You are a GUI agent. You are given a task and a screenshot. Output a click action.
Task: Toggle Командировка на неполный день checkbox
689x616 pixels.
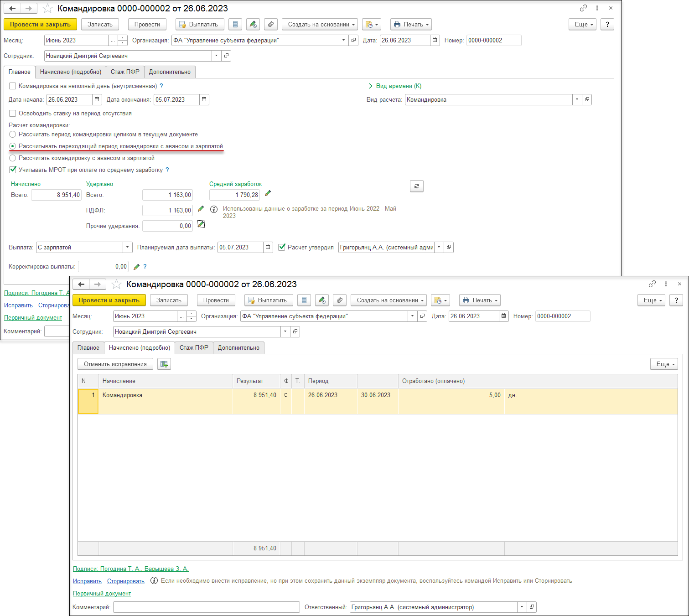13,86
